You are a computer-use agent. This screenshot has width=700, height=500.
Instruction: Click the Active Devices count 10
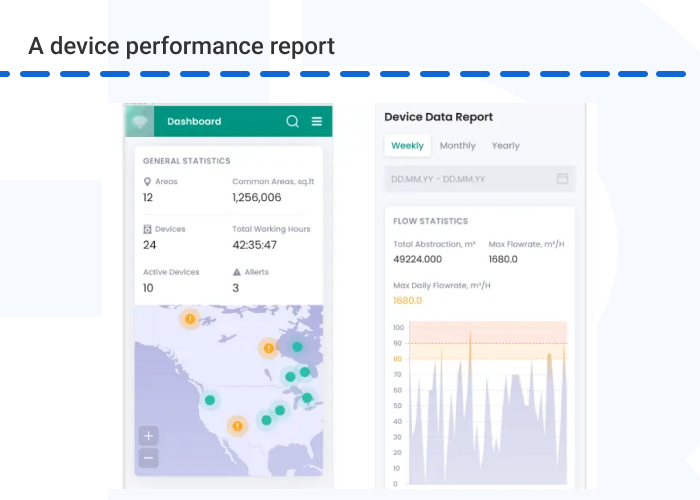[148, 288]
